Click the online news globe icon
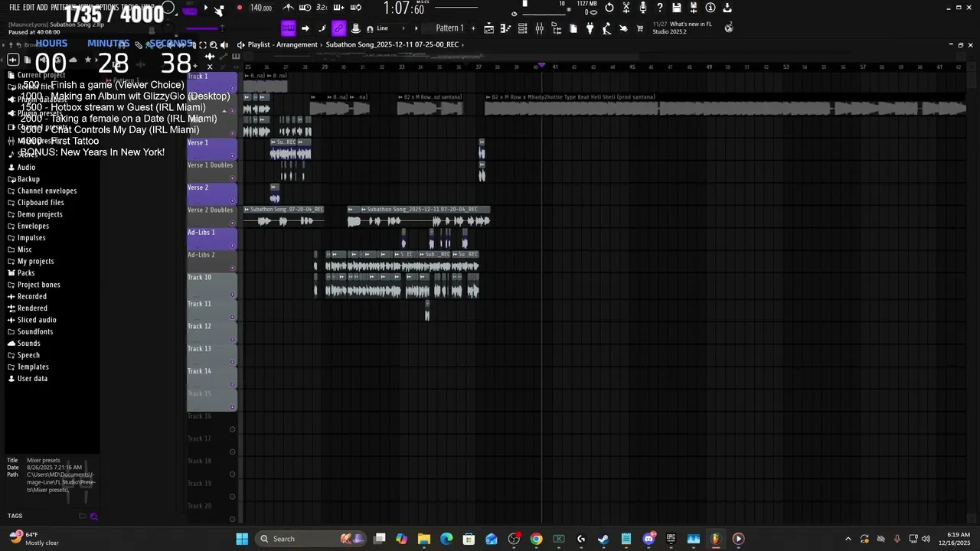Viewport: 980px width, 551px height. pyautogui.click(x=729, y=28)
